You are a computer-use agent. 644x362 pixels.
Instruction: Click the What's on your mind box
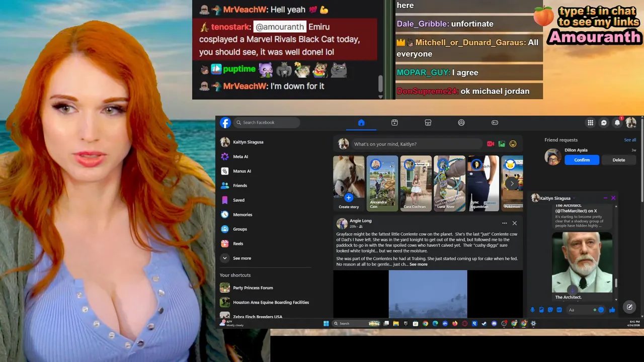pos(417,144)
